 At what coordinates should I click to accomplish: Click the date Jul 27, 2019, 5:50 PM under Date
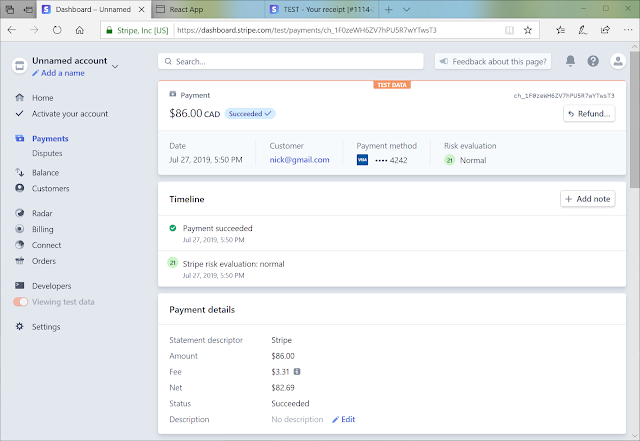(206, 160)
